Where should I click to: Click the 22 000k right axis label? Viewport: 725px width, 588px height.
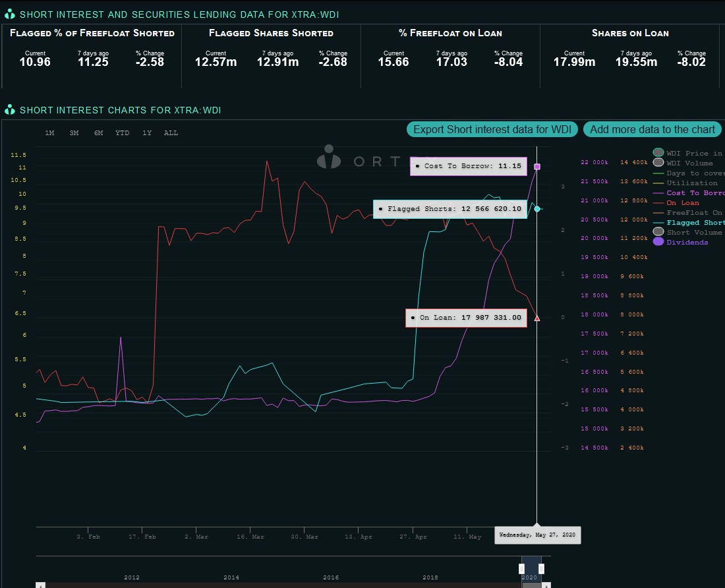click(594, 162)
